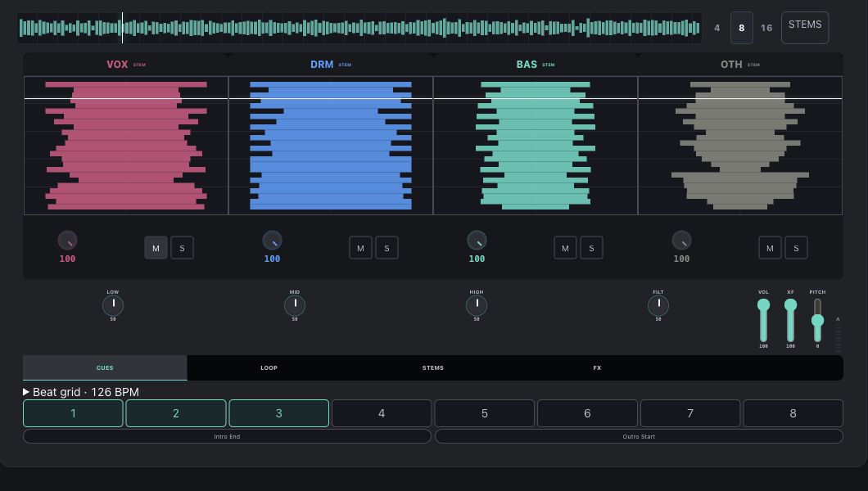The height and width of the screenshot is (491, 868).
Task: Trigger cue pad 3
Action: (279, 413)
